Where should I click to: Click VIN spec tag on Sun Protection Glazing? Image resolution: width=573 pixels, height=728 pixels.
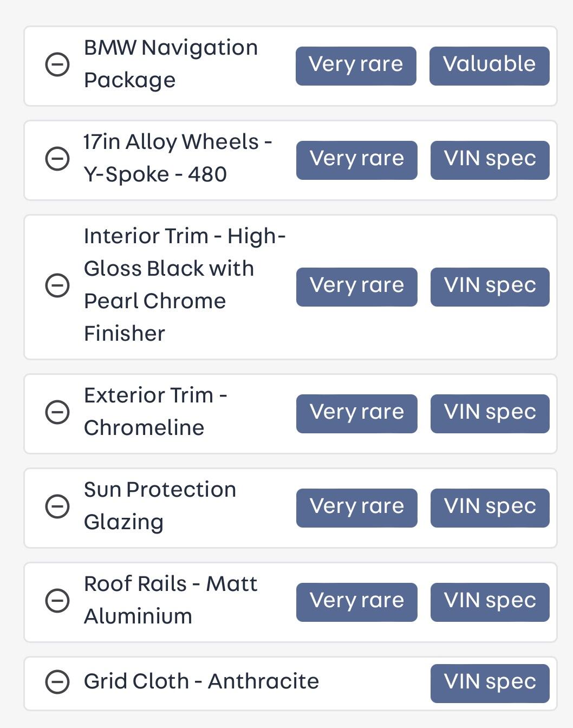490,508
